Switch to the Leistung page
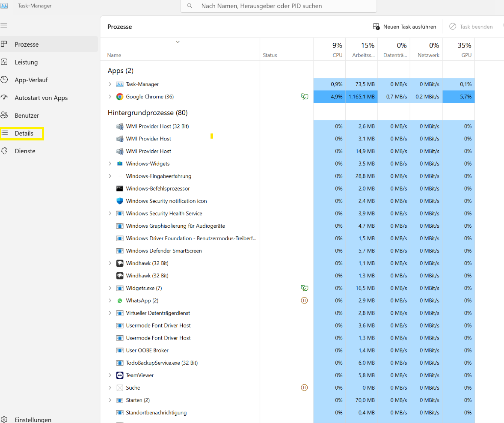504x423 pixels. [x=49, y=62]
